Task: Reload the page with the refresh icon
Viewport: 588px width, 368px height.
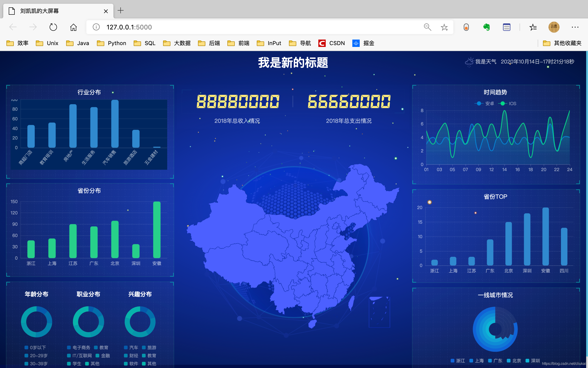Action: click(x=53, y=27)
